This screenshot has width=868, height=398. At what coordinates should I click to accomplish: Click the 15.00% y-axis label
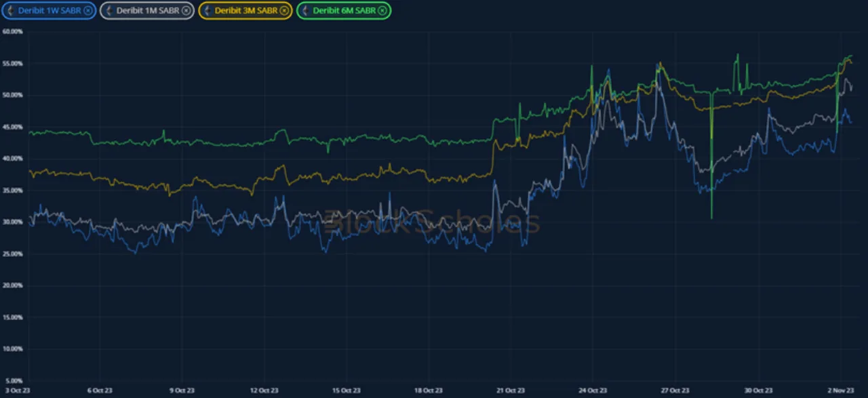pyautogui.click(x=12, y=317)
